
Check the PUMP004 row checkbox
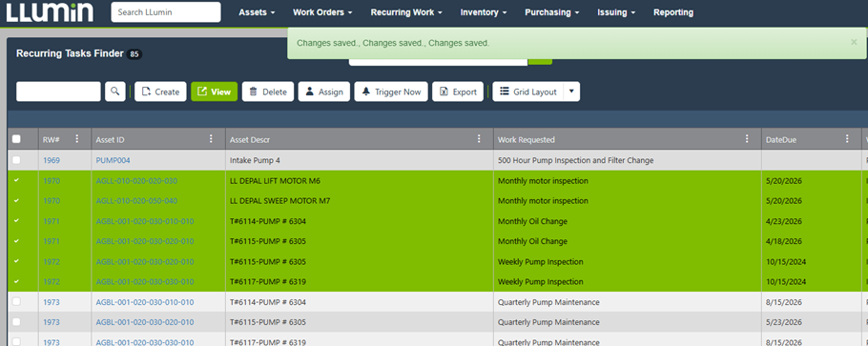click(x=16, y=160)
